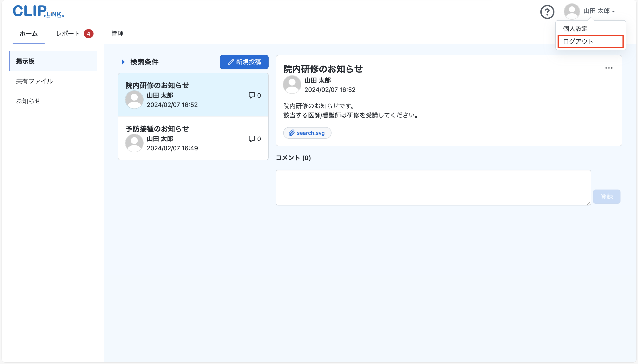Click the avatar in the 予防接種のお知らせ list item
This screenshot has height=364, width=638.
(x=134, y=143)
